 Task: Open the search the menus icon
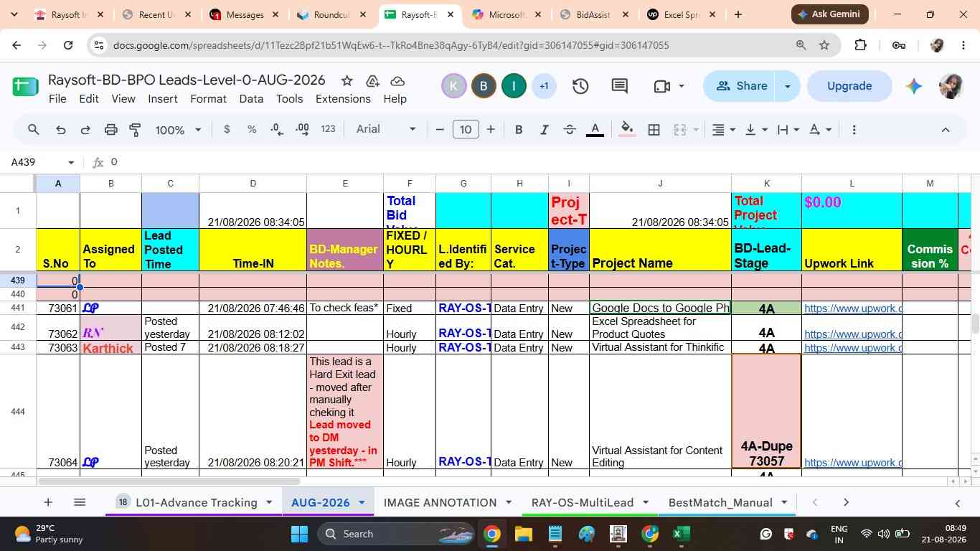tap(34, 130)
